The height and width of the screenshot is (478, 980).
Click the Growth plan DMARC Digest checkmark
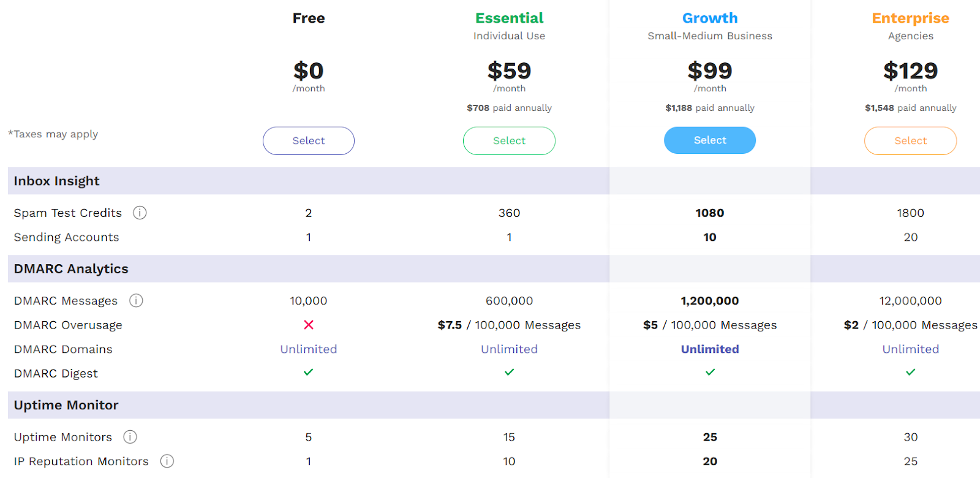(x=709, y=372)
